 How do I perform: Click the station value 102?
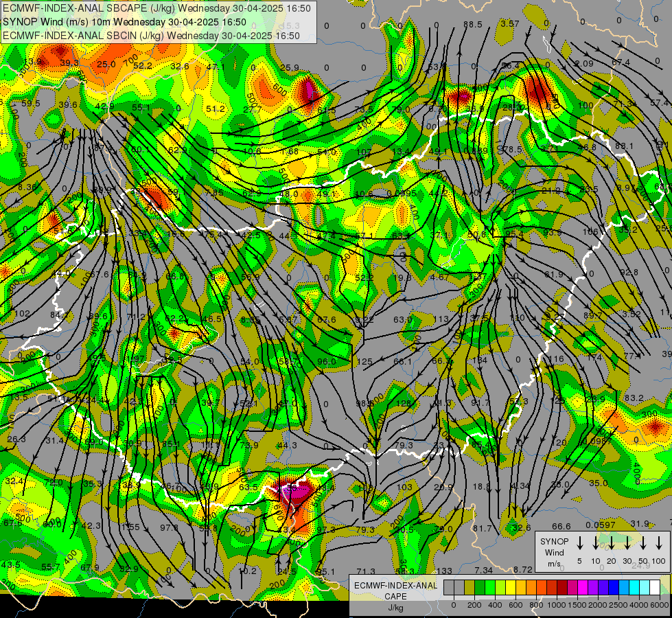pos(22,314)
